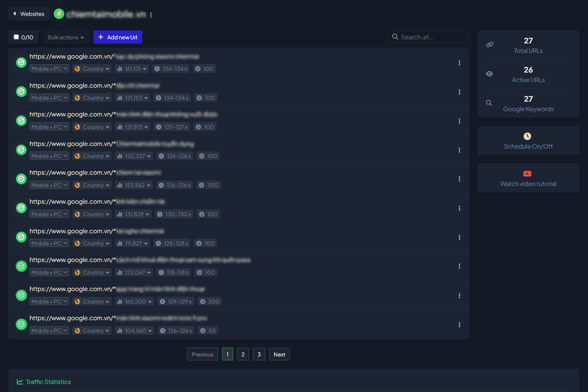Screen dimensions: 588x392
Task: Click the "26" Active URLs count
Action: [x=528, y=70]
